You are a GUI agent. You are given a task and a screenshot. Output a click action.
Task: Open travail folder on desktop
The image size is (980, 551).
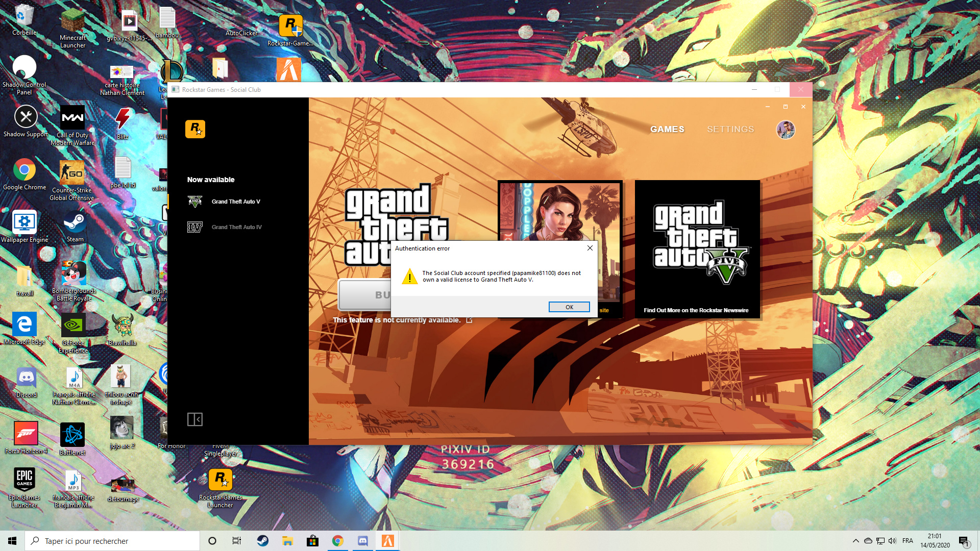[x=24, y=281]
